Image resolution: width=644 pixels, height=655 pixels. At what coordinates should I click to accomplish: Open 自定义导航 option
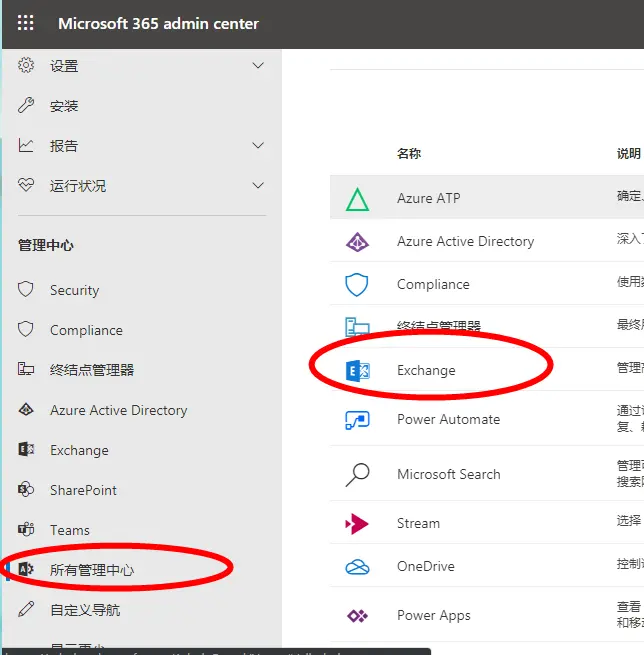[85, 610]
